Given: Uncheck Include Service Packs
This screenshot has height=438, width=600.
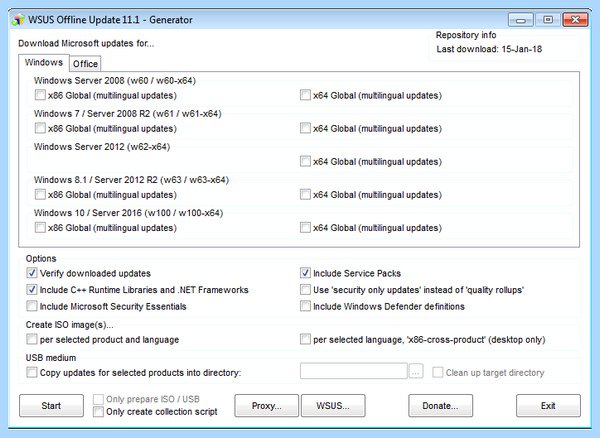Looking at the screenshot, I should (305, 273).
